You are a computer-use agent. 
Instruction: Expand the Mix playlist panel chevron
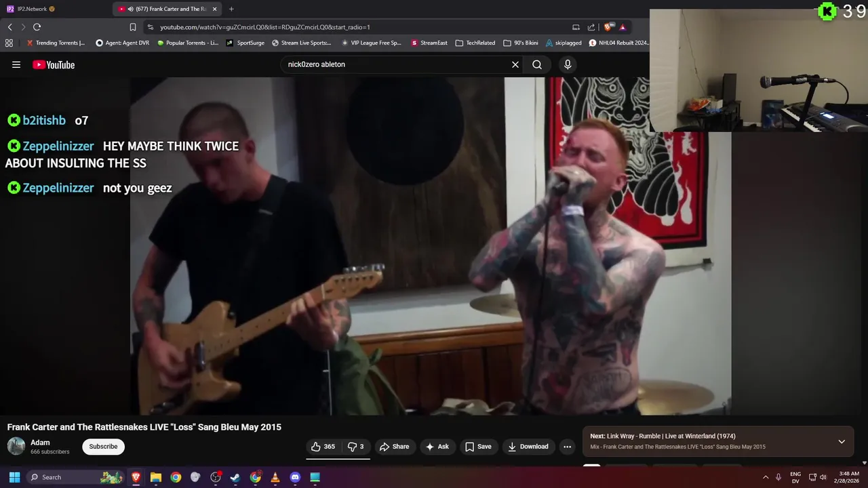click(842, 442)
